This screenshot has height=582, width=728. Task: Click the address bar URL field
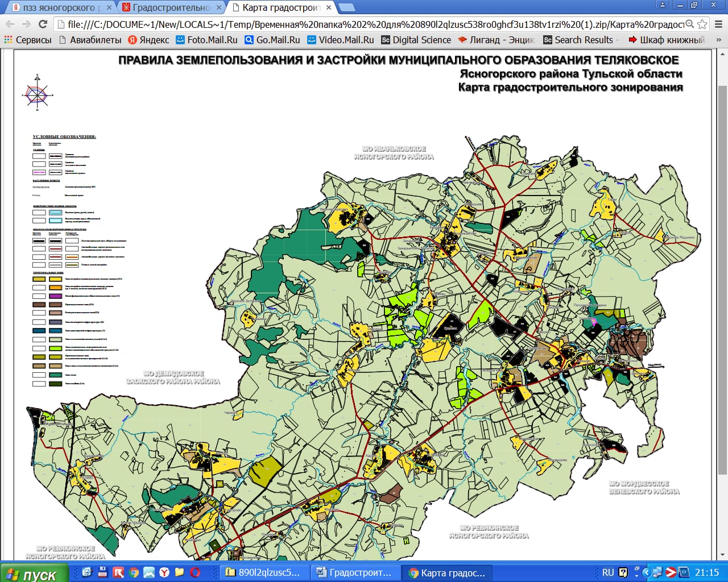click(370, 24)
